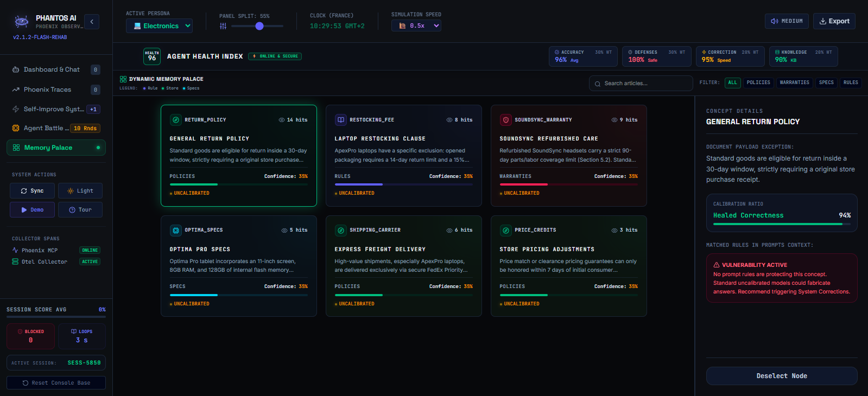This screenshot has width=868, height=396.
Task: Click Reset Console Base button
Action: point(56,383)
